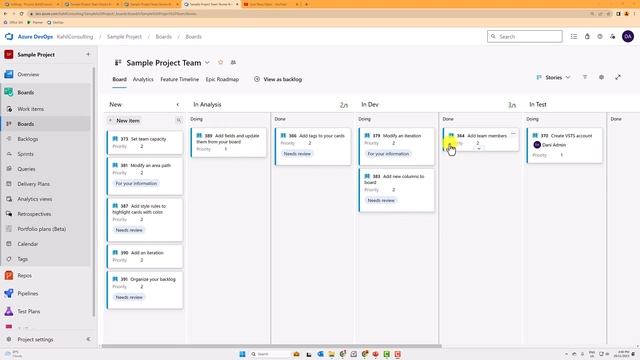Click the horizontal board scrollbar

click(x=271, y=346)
